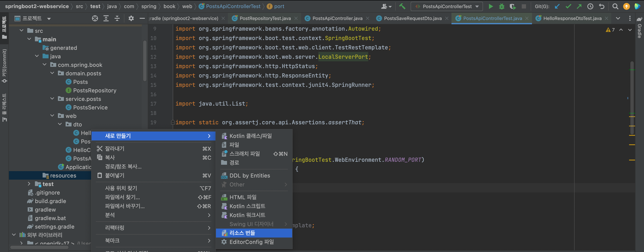Choose 파일에서 찾기... menu item

pyautogui.click(x=154, y=197)
